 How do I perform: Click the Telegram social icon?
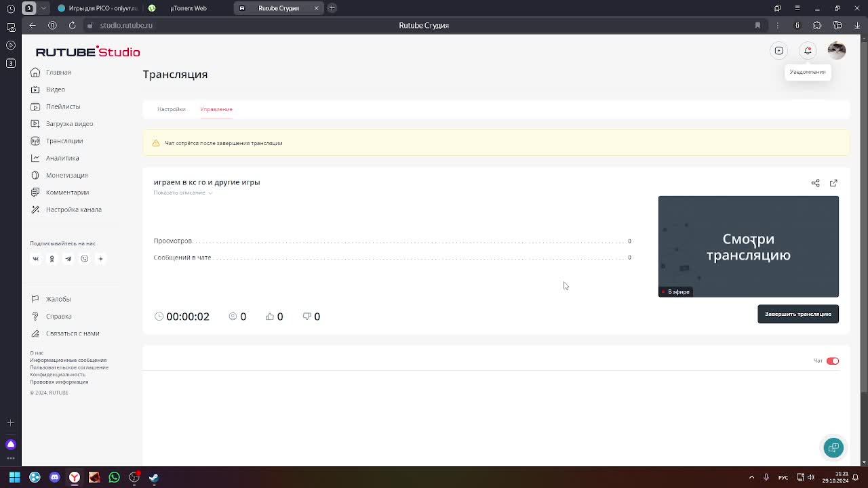click(x=68, y=258)
